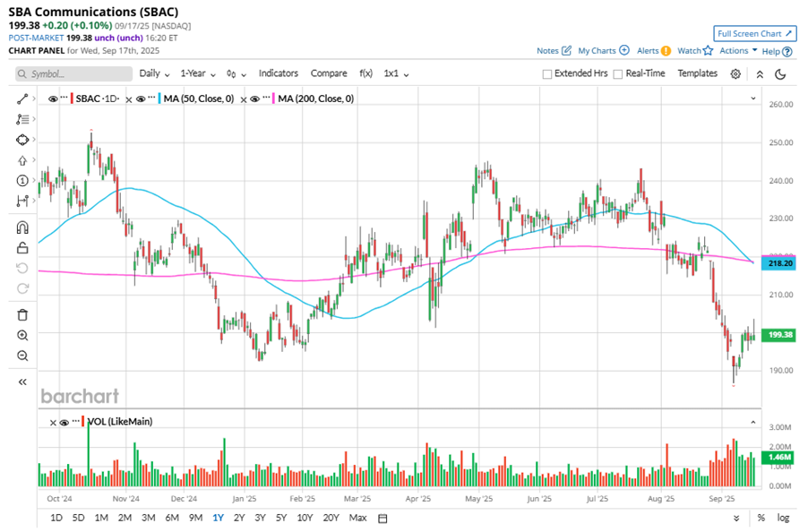Open the Daily frequency dropdown
The height and width of the screenshot is (532, 808).
click(155, 73)
